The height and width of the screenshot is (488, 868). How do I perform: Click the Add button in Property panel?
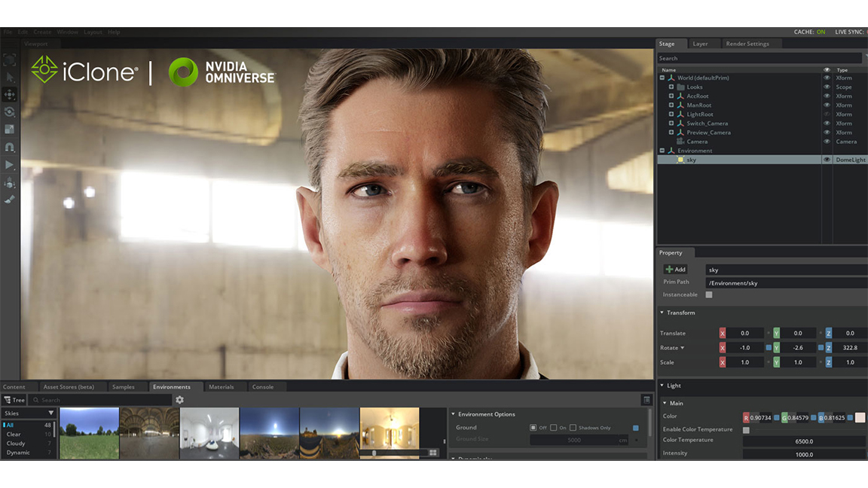[x=675, y=270]
